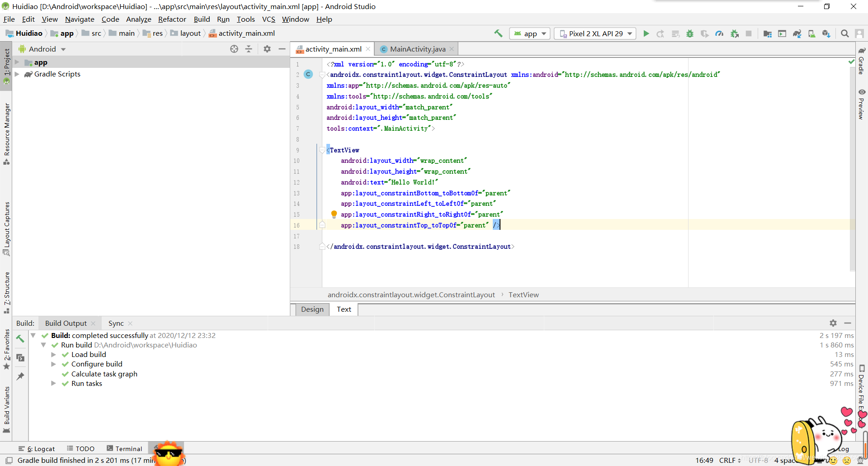Expand the Configure build node
Screen dimensions: 868x466
[53, 364]
